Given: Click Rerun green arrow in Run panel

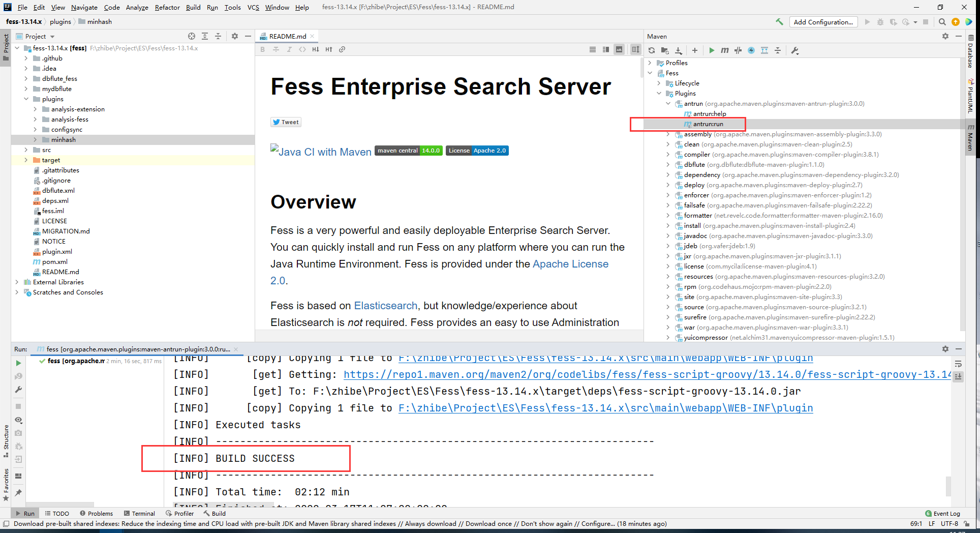Looking at the screenshot, I should (x=19, y=363).
